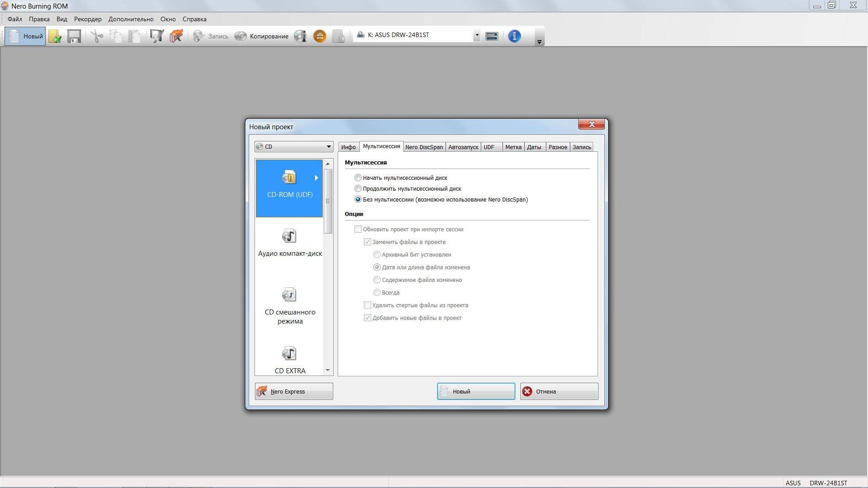Switch to the Nero DiscSpan tab
The image size is (868, 488).
424,147
